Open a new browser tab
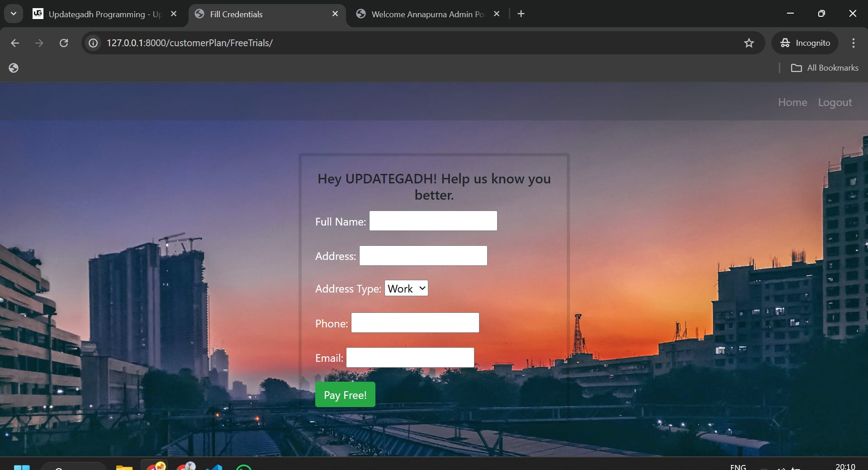Image resolution: width=868 pixels, height=470 pixels. pyautogui.click(x=521, y=14)
